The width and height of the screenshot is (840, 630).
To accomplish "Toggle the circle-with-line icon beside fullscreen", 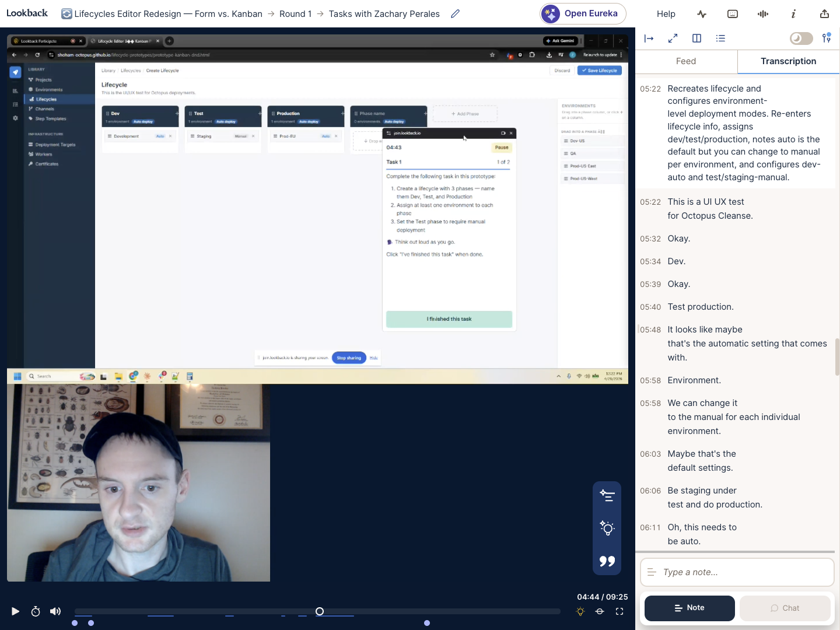I will click(600, 611).
